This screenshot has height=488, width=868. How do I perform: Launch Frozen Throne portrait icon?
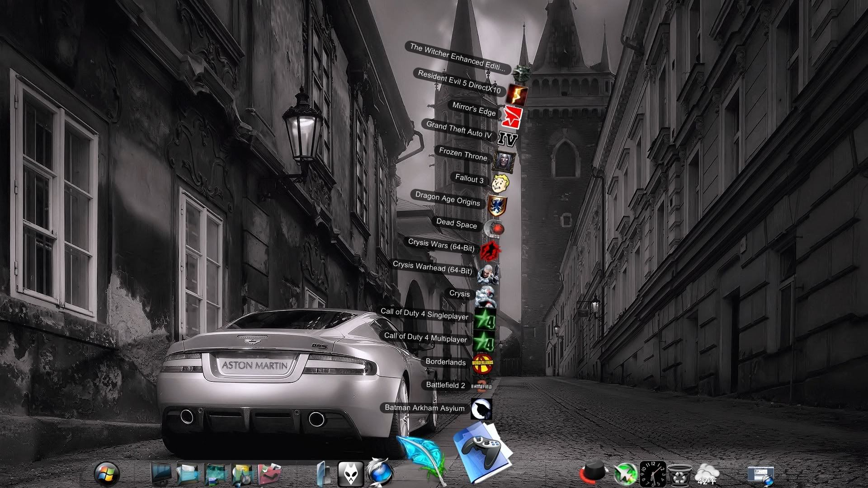504,162
